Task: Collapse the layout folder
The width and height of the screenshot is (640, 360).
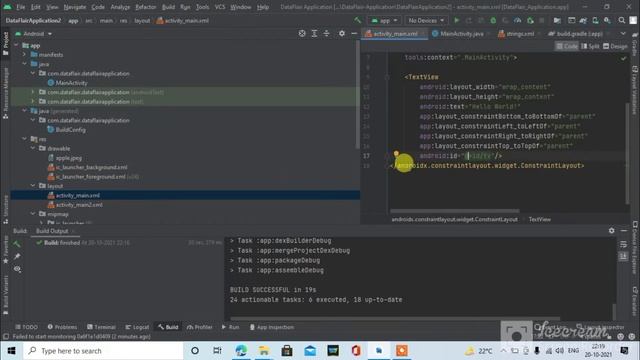Action: pos(33,185)
